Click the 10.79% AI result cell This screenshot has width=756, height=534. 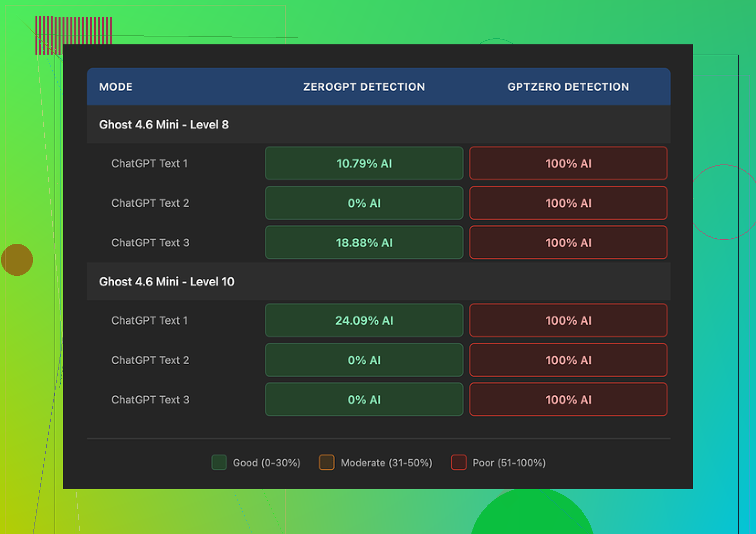(364, 164)
